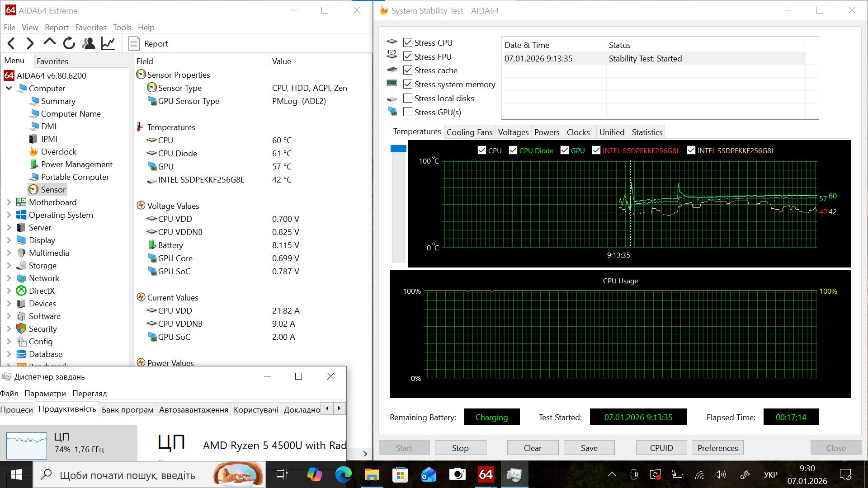Image resolution: width=868 pixels, height=488 pixels.
Task: Open the Favorites menu
Action: [x=90, y=28]
